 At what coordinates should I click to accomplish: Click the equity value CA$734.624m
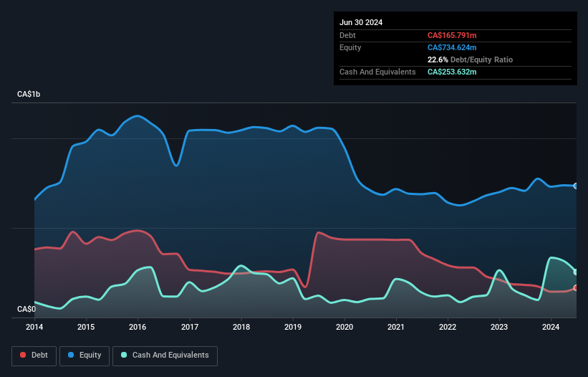pos(452,47)
